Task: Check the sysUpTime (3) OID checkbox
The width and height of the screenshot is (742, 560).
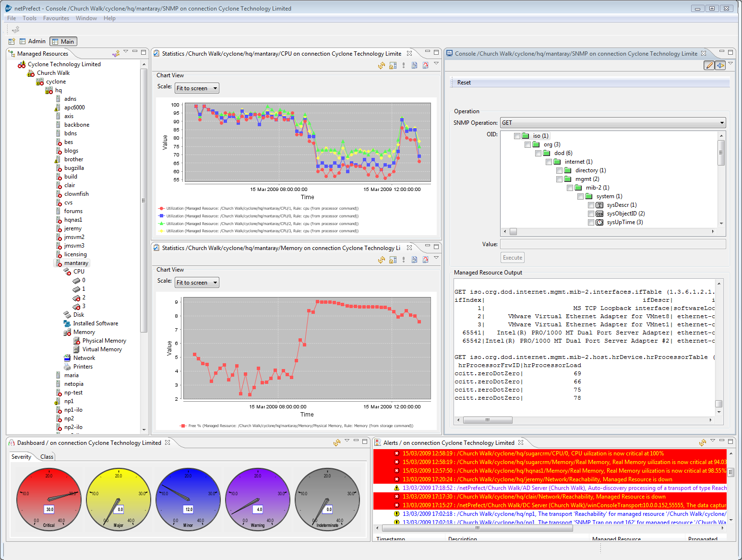Action: pyautogui.click(x=591, y=222)
